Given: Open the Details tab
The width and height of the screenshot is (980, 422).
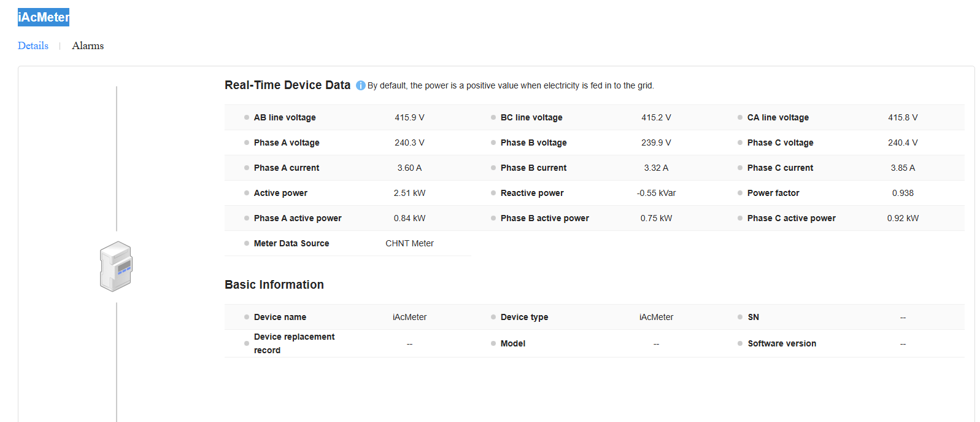Looking at the screenshot, I should [x=33, y=45].
